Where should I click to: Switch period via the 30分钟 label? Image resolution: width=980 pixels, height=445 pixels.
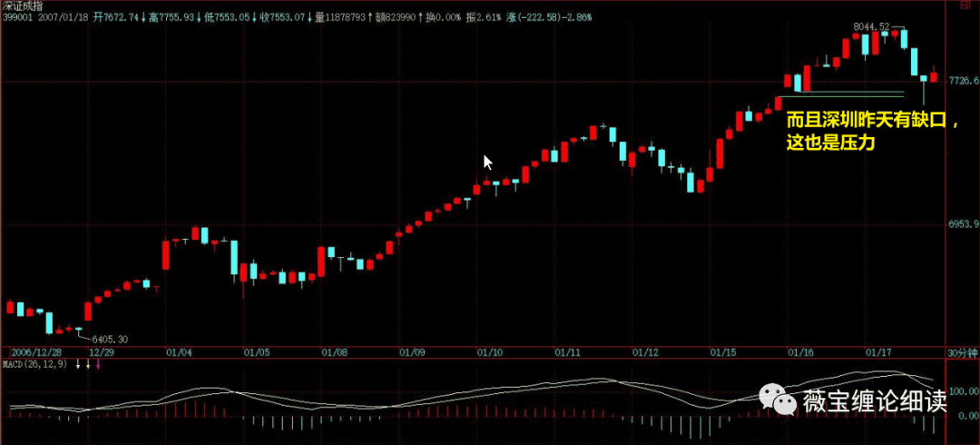coord(962,352)
